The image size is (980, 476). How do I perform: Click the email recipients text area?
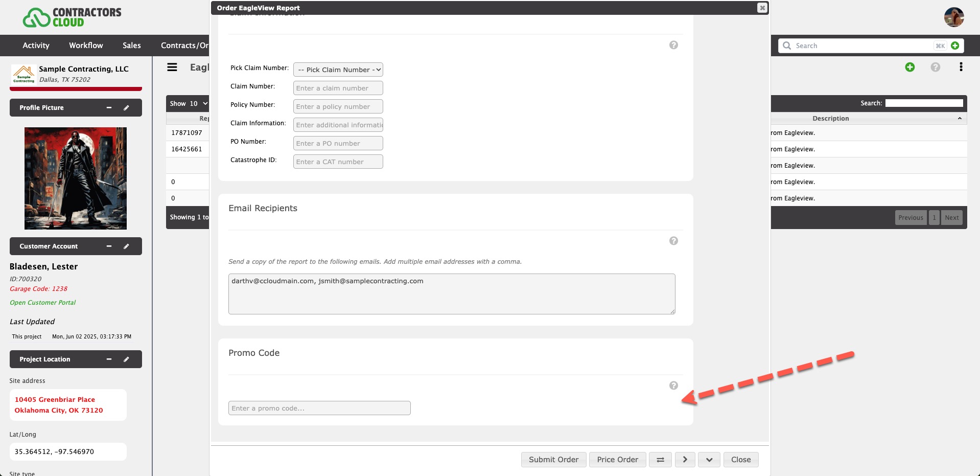(x=452, y=294)
